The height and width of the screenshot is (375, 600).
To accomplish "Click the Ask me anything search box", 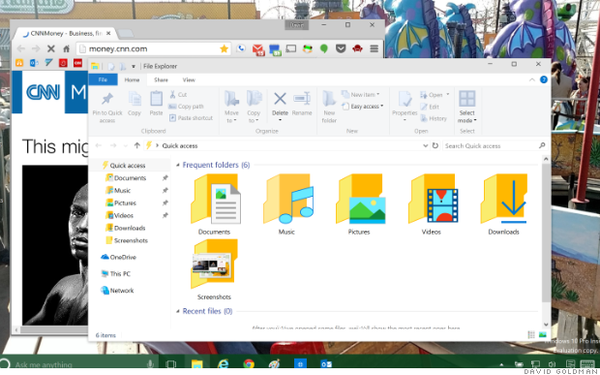I will point(80,364).
